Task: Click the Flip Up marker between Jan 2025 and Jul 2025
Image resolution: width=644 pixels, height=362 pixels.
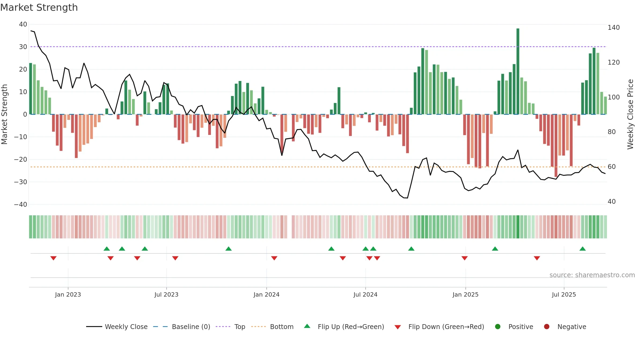Action: pyautogui.click(x=495, y=249)
